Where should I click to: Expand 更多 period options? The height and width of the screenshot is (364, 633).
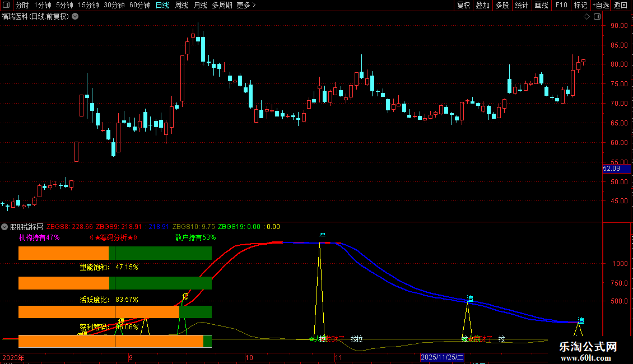246,5
